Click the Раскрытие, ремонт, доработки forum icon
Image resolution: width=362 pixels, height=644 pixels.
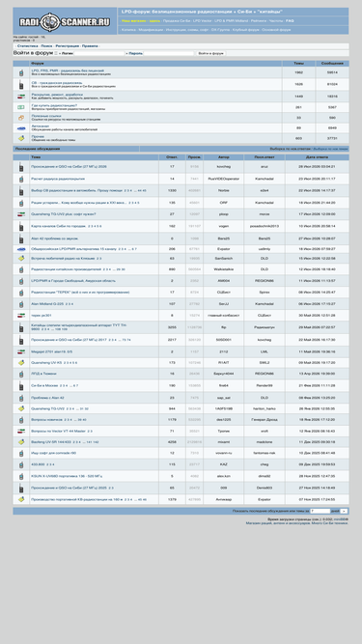pos(21,97)
